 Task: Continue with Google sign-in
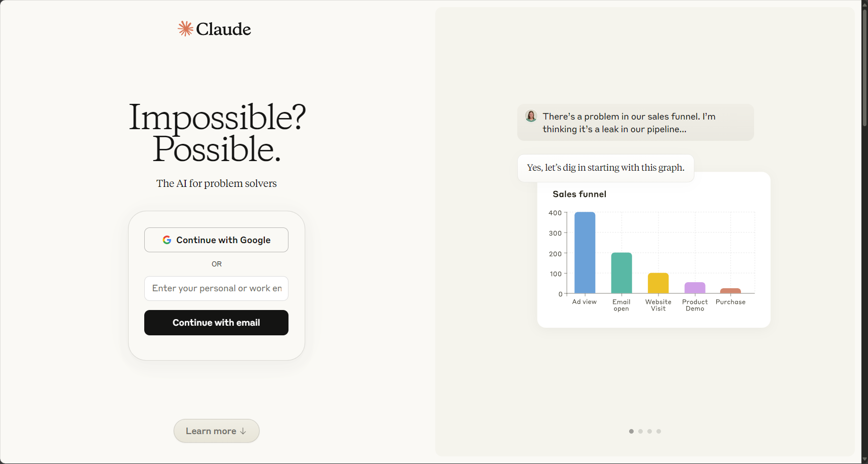216,240
